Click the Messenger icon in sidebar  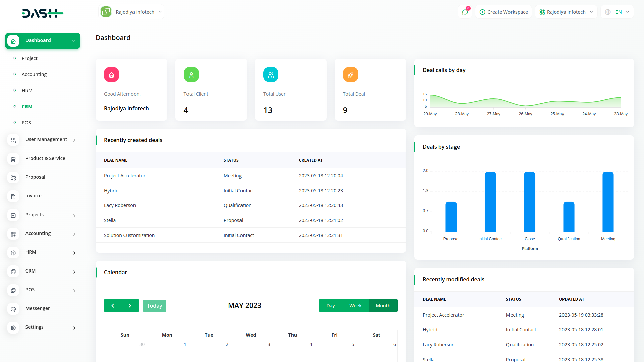tap(13, 309)
